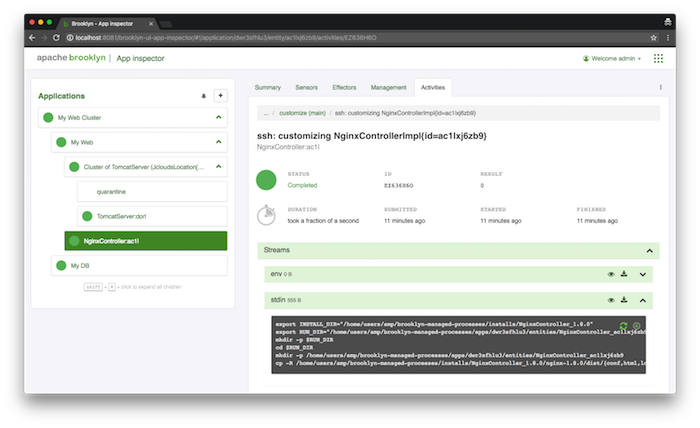Collapse the Cluster of TomcatServer node
700x428 pixels.
(218, 167)
